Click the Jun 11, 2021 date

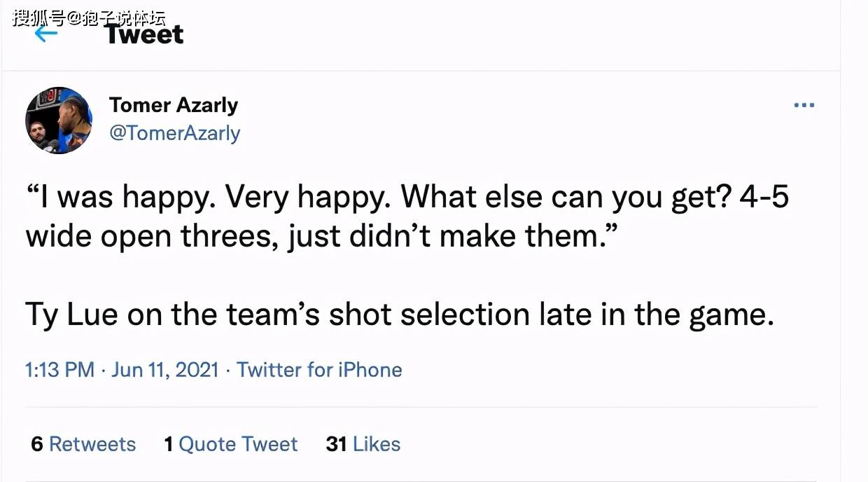click(165, 370)
